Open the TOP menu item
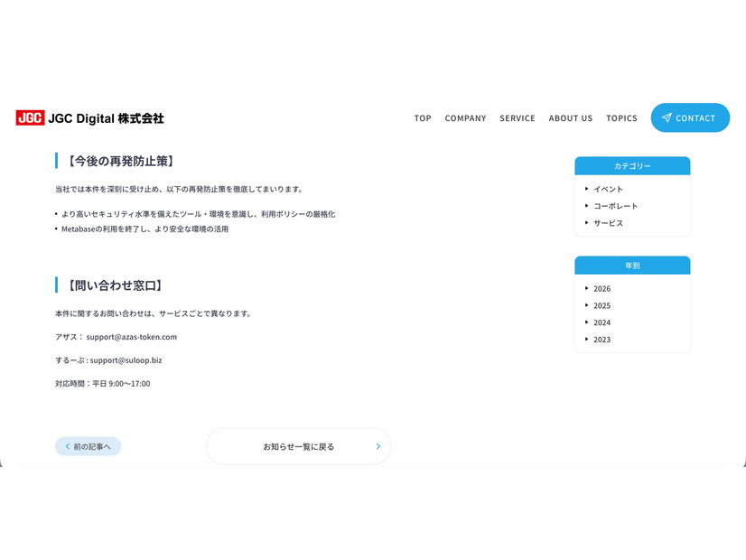The height and width of the screenshot is (560, 746). click(x=423, y=118)
